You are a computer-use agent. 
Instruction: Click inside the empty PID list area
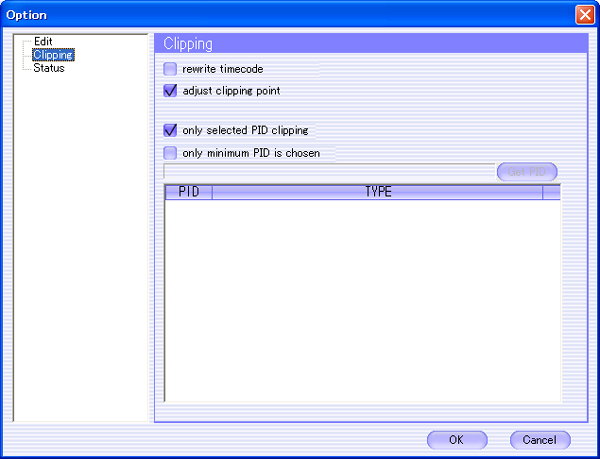(x=360, y=300)
